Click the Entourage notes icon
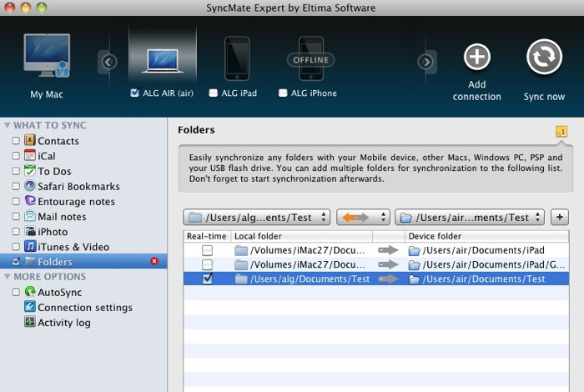Image resolution: width=584 pixels, height=392 pixels. [x=30, y=201]
